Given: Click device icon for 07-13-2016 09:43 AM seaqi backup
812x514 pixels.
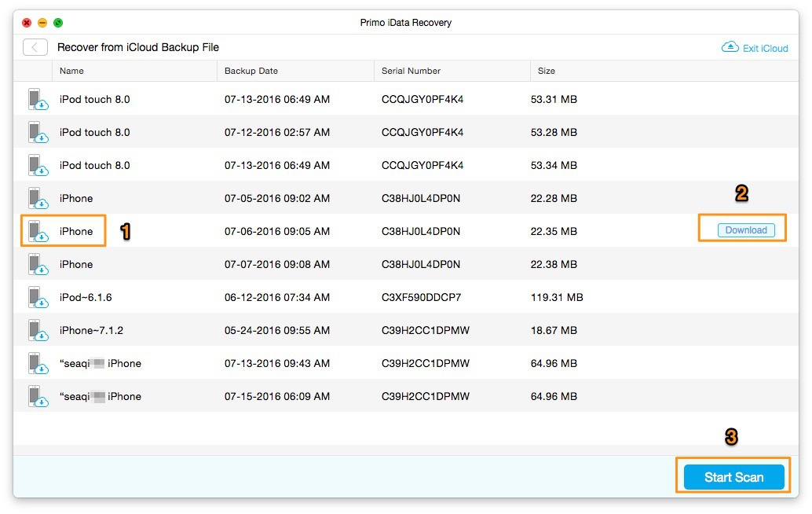Looking at the screenshot, I should point(38,364).
